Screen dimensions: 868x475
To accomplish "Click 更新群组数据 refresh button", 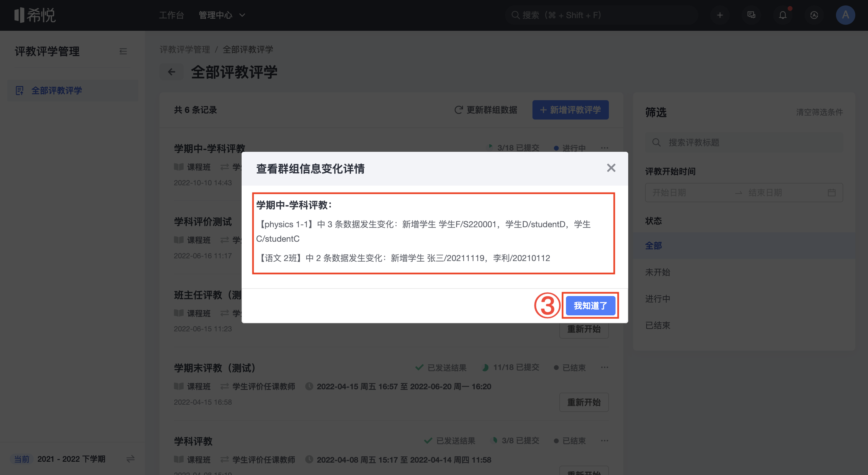I will 486,110.
